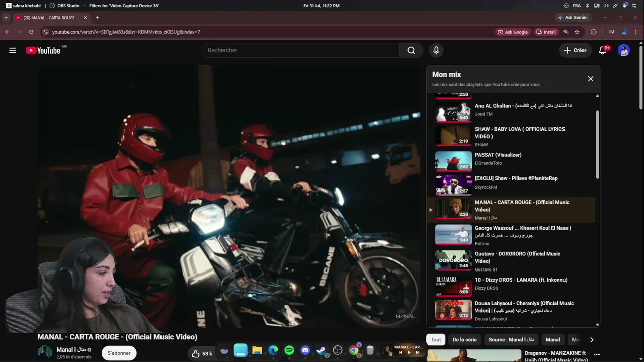The image size is (644, 362).
Task: Open the YouTube account avatar menu
Action: [624, 50]
